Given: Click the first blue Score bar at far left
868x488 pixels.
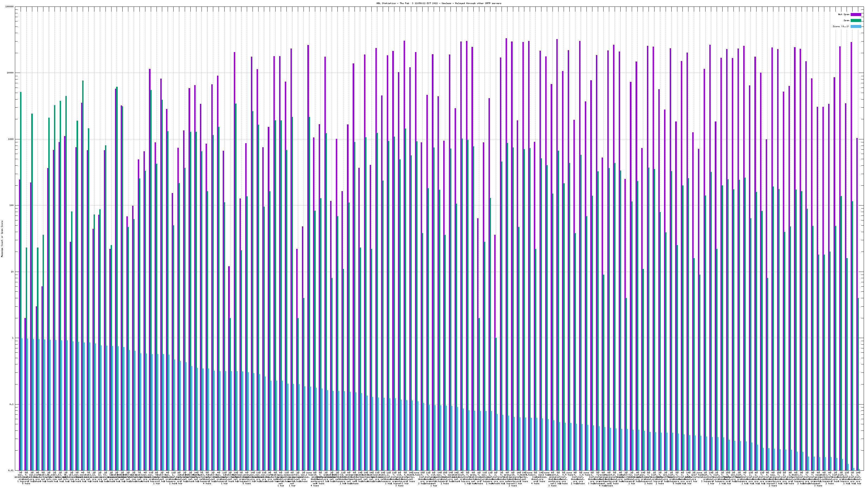Looking at the screenshot, I should [x=22, y=404].
